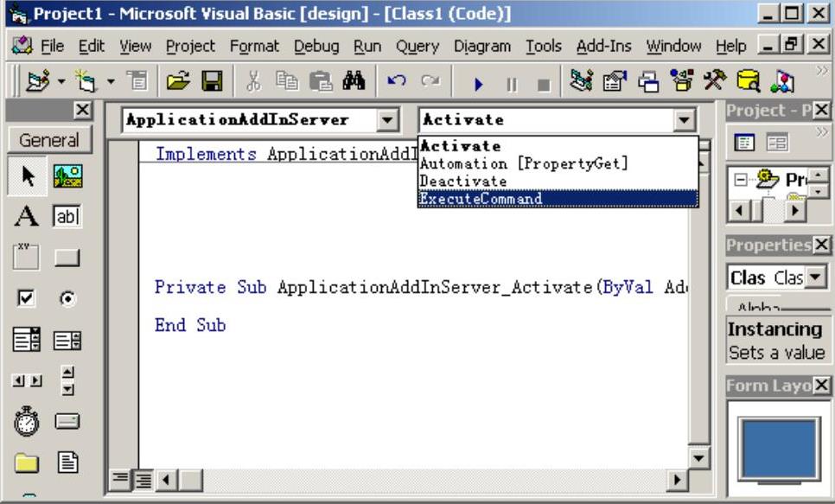Select the CommandButton control in toolbox

[67, 258]
